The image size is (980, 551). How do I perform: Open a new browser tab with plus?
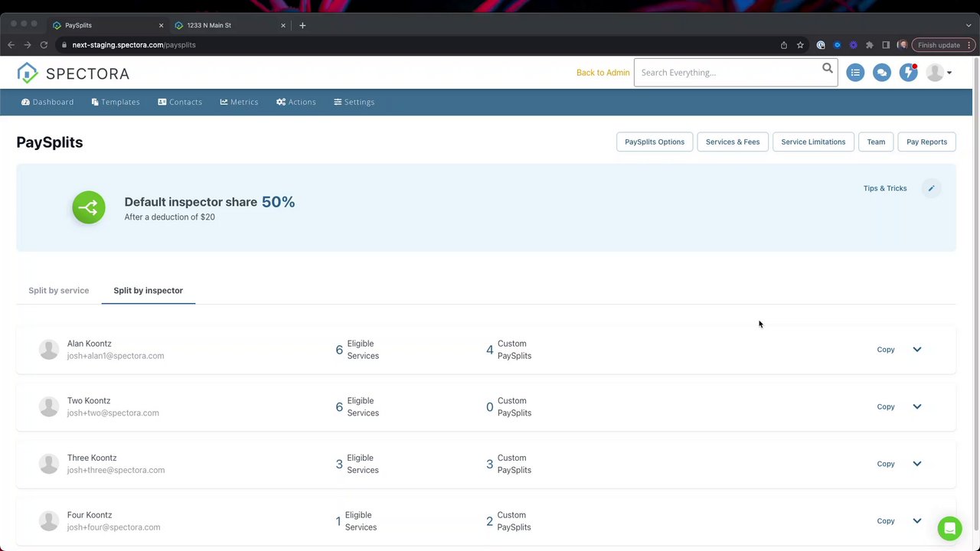click(x=302, y=25)
